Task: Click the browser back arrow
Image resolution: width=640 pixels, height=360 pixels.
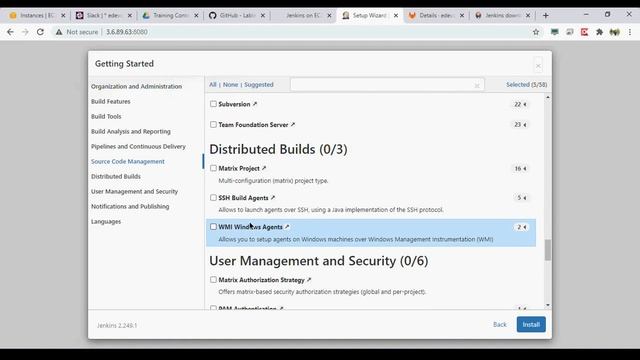Action: coord(10,32)
